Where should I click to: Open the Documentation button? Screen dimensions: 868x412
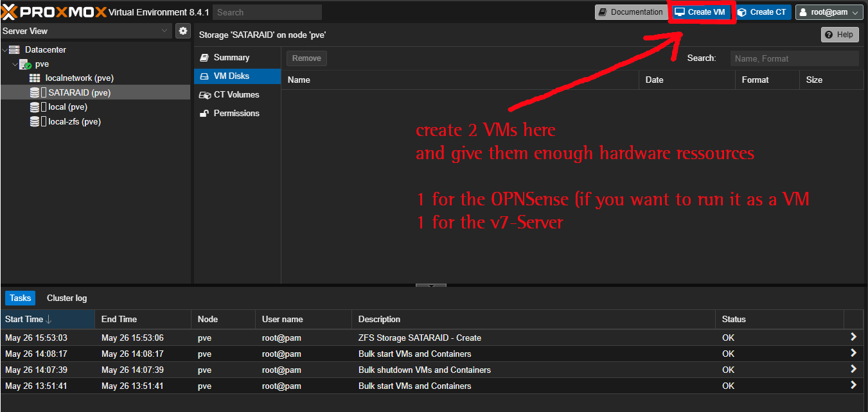pyautogui.click(x=630, y=12)
